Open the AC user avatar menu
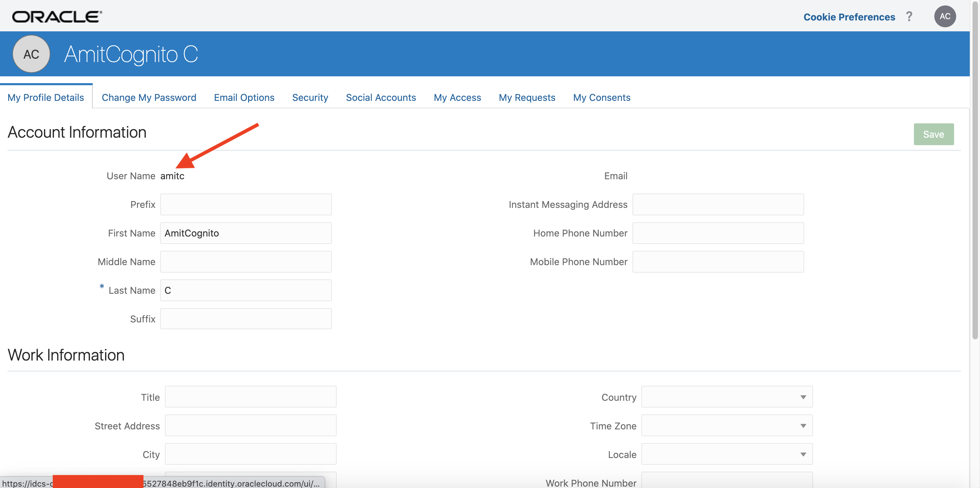 pos(945,17)
